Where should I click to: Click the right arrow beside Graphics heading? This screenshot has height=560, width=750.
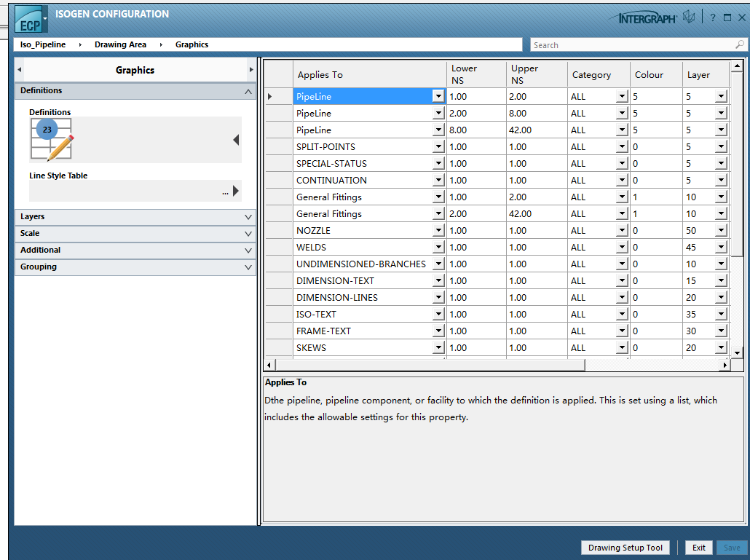click(251, 70)
